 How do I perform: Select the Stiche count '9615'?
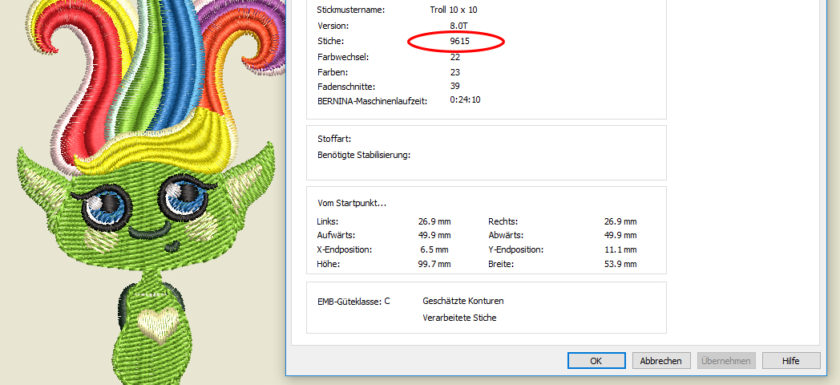pos(460,41)
